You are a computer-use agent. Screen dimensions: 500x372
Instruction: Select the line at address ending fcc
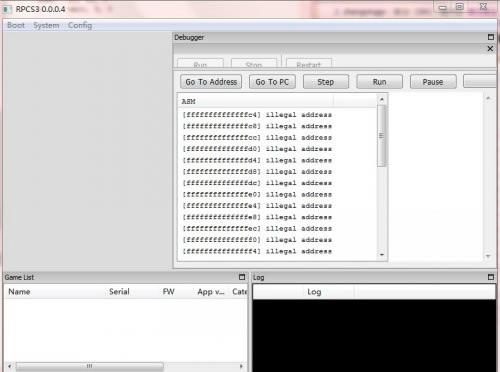point(257,138)
